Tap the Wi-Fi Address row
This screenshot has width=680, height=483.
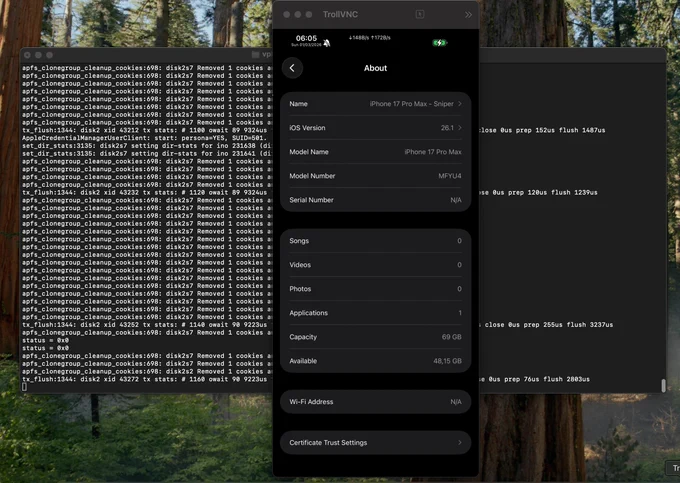pos(376,401)
